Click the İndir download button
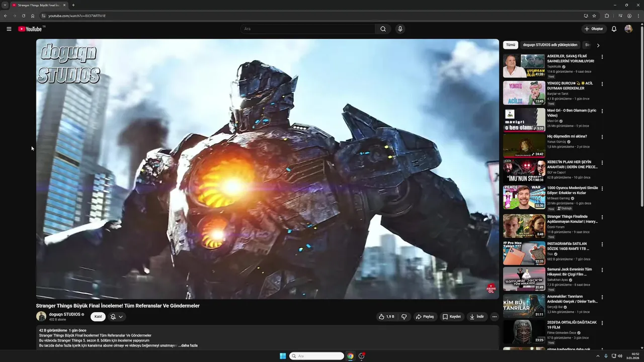 tap(476, 317)
